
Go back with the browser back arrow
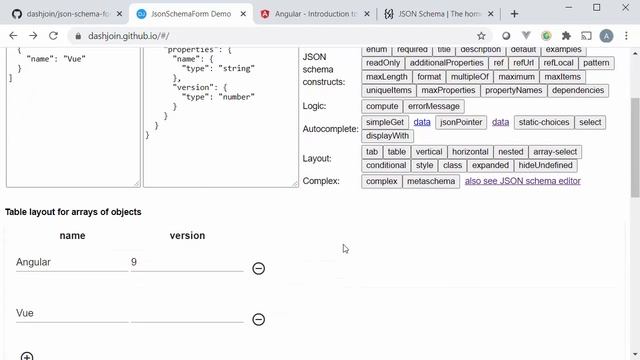[13, 36]
